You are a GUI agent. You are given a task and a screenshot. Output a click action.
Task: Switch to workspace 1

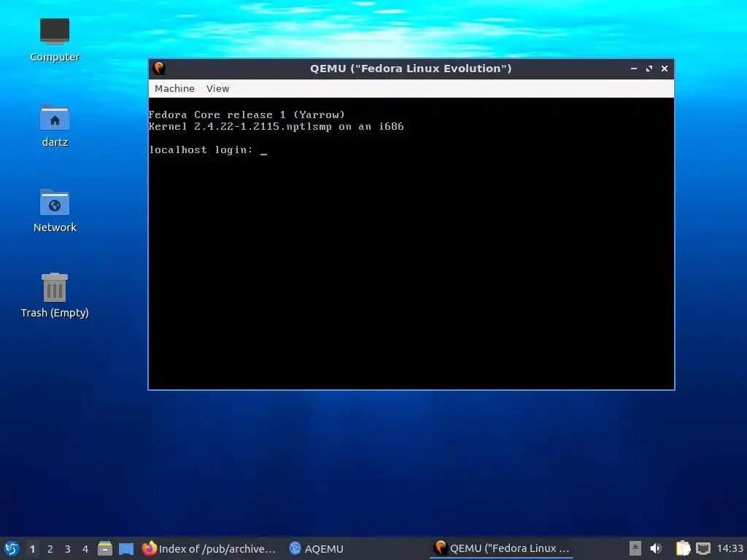click(x=32, y=549)
